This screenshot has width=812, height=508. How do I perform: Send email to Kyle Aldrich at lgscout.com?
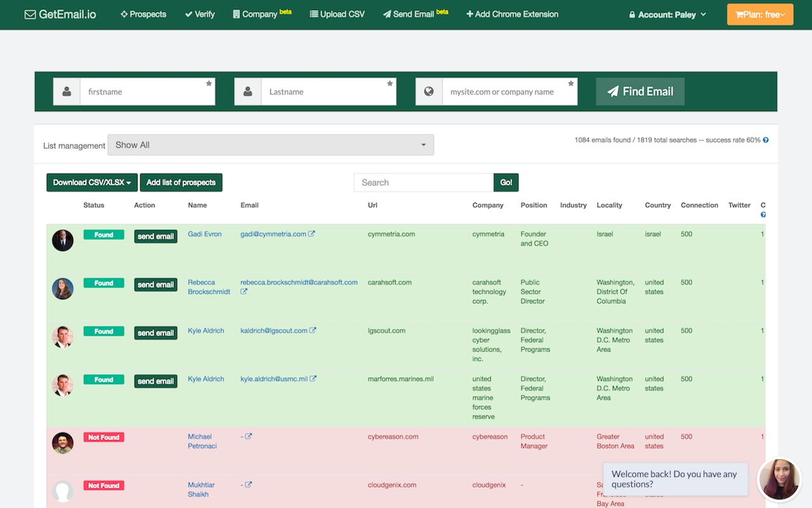point(155,333)
